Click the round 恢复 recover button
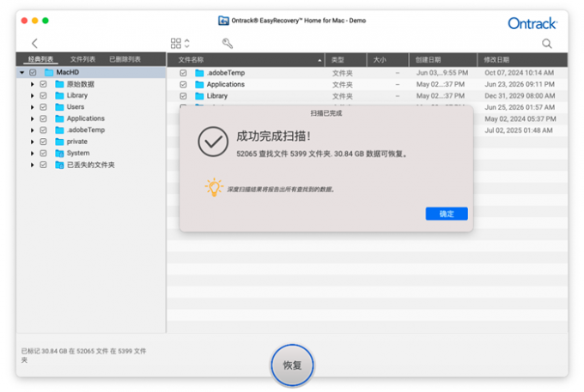Screen dimensions: 584x392 click(292, 365)
